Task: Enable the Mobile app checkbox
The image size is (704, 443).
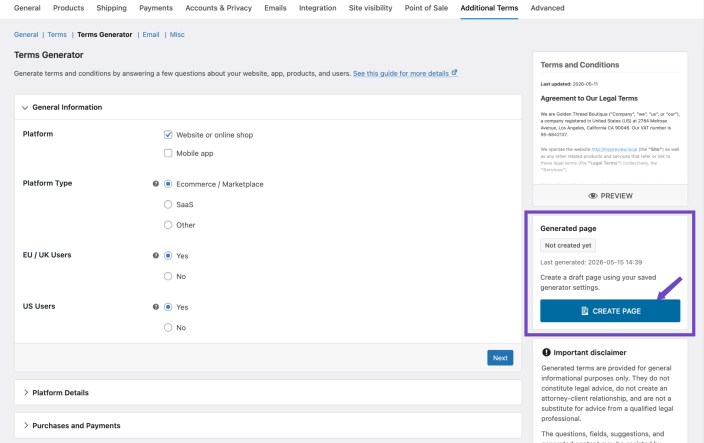Action: (168, 153)
